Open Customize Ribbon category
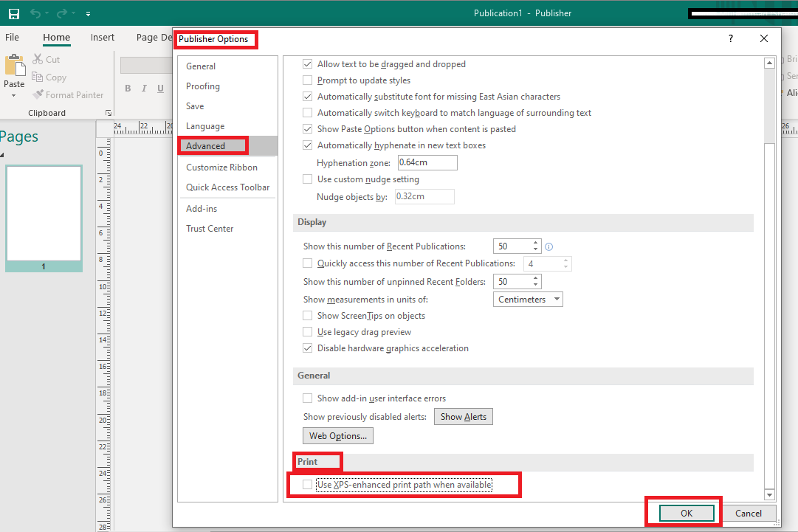The height and width of the screenshot is (532, 798). pyautogui.click(x=227, y=167)
